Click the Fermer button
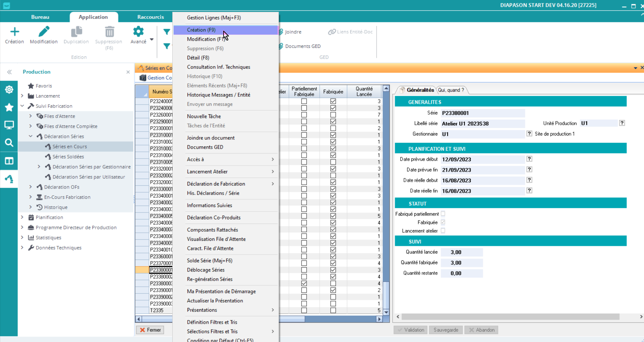This screenshot has height=342, width=644. 150,330
